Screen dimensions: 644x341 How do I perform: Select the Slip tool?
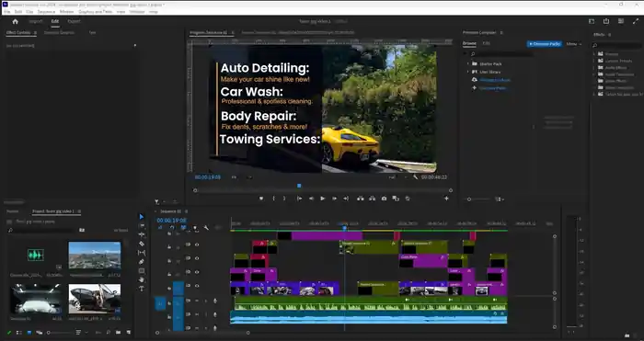point(142,253)
